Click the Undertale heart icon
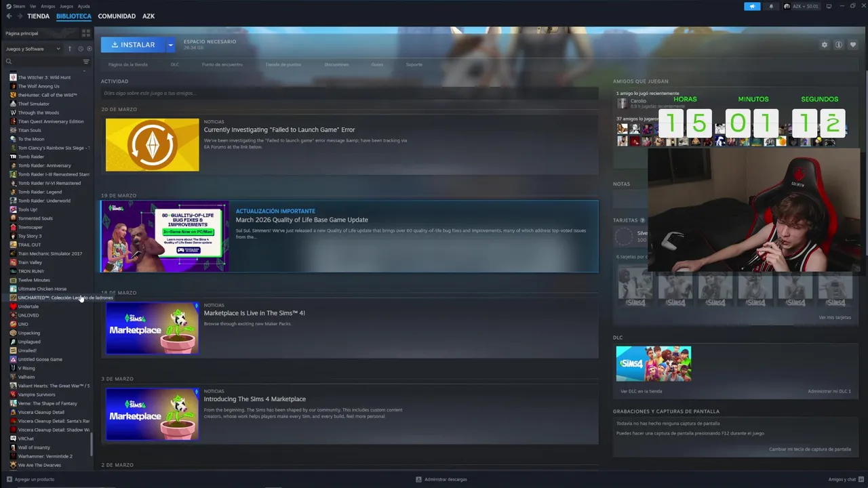Viewport: 868px width, 488px height. click(x=13, y=306)
